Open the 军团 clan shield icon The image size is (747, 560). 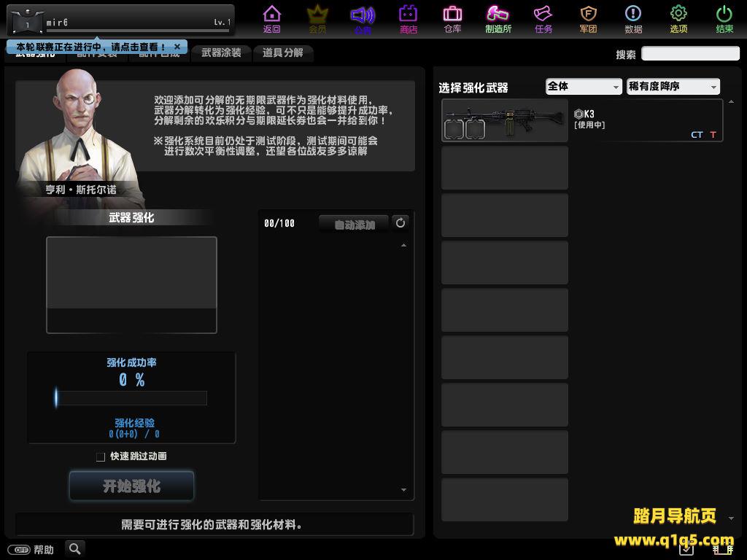[x=589, y=18]
